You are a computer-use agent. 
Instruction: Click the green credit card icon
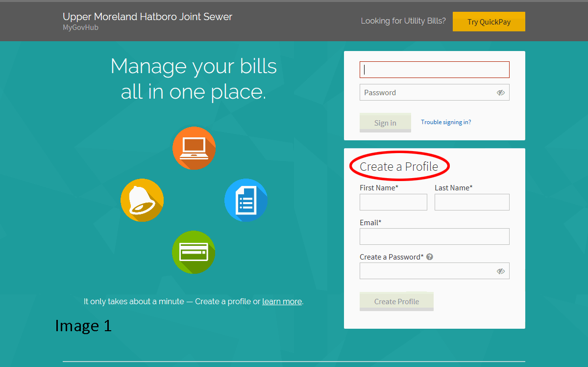pos(194,252)
